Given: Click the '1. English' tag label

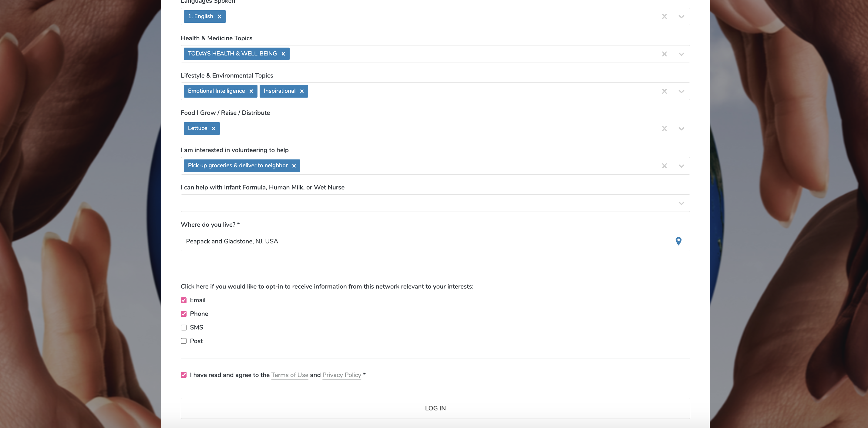Looking at the screenshot, I should tap(200, 16).
